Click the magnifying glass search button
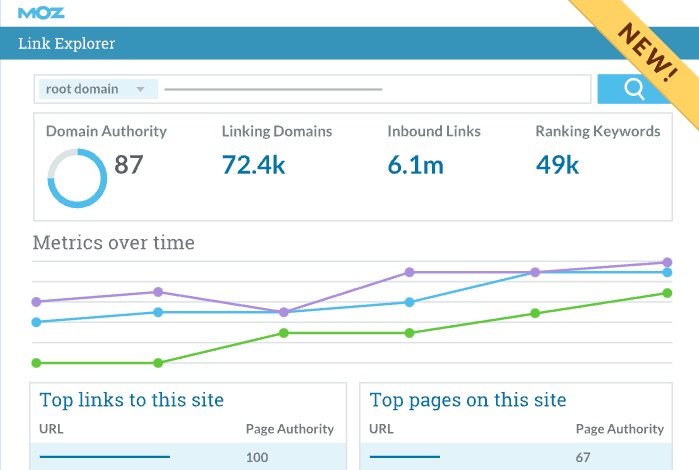699x470 pixels. (634, 89)
